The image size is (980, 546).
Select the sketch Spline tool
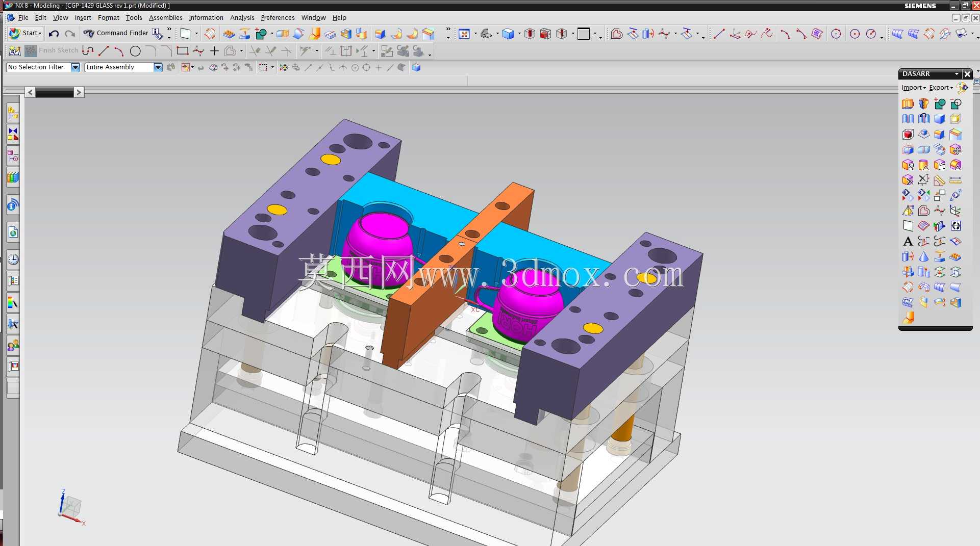point(198,51)
